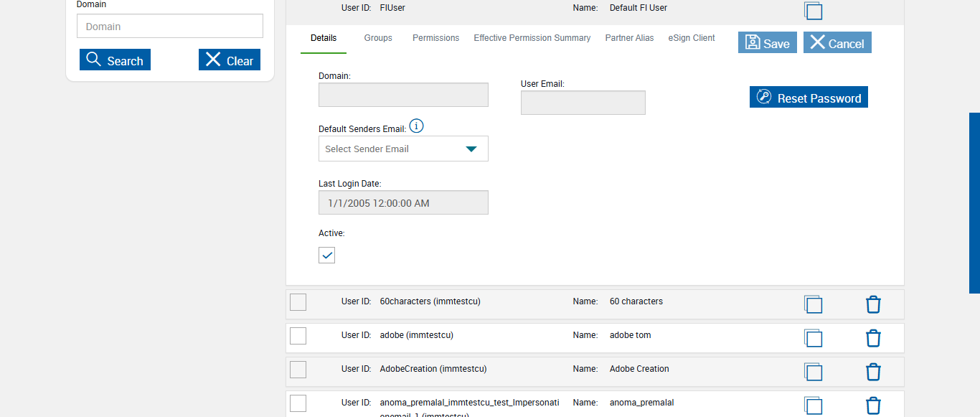Delete the anoma_premalal user
980x417 pixels.
click(873, 406)
